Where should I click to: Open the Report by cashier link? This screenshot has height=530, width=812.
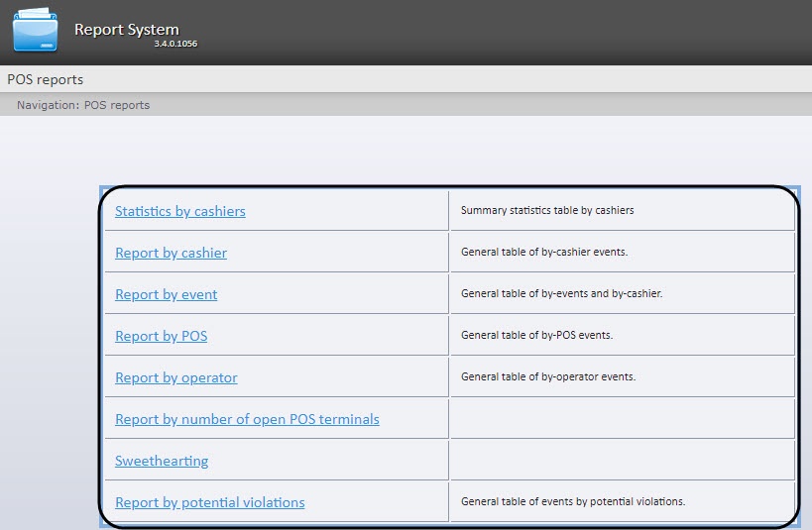171,253
